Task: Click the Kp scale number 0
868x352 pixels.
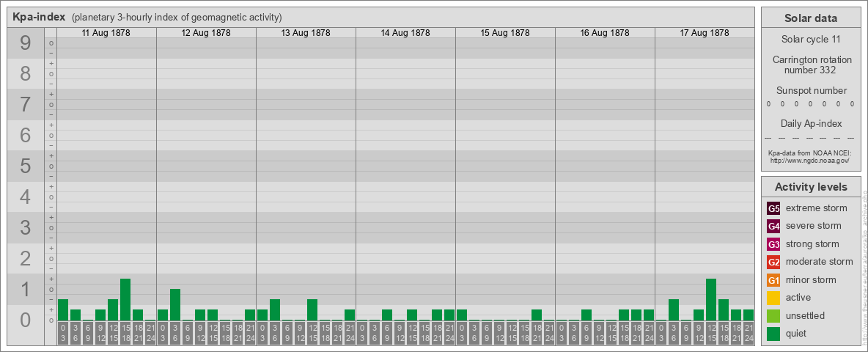Action: click(x=25, y=320)
